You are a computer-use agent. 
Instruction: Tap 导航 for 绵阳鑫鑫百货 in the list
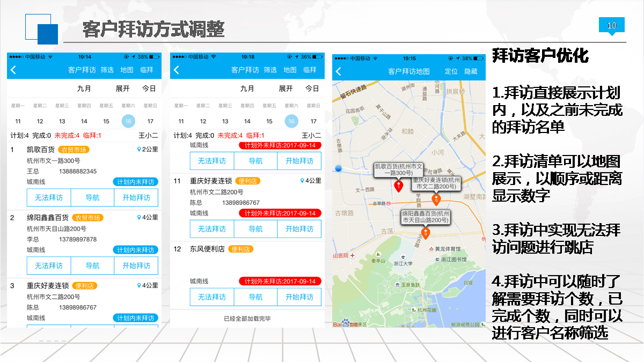coord(92,265)
